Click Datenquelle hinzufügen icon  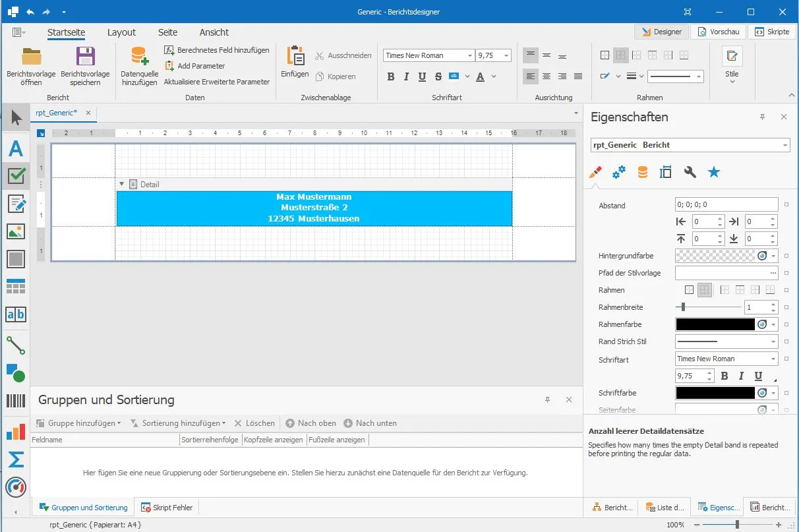[x=139, y=56]
